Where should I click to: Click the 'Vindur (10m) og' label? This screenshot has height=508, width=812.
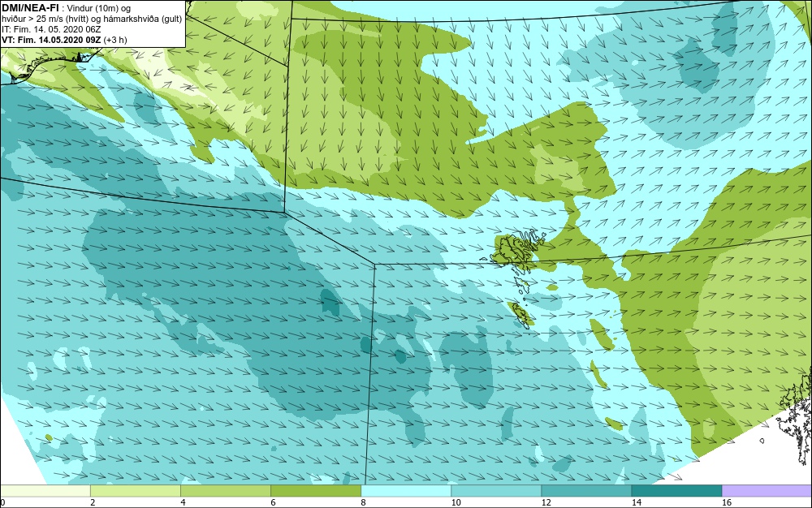(x=99, y=8)
